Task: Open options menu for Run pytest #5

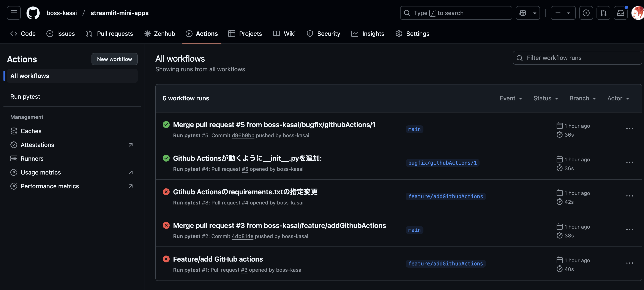Action: [x=629, y=129]
